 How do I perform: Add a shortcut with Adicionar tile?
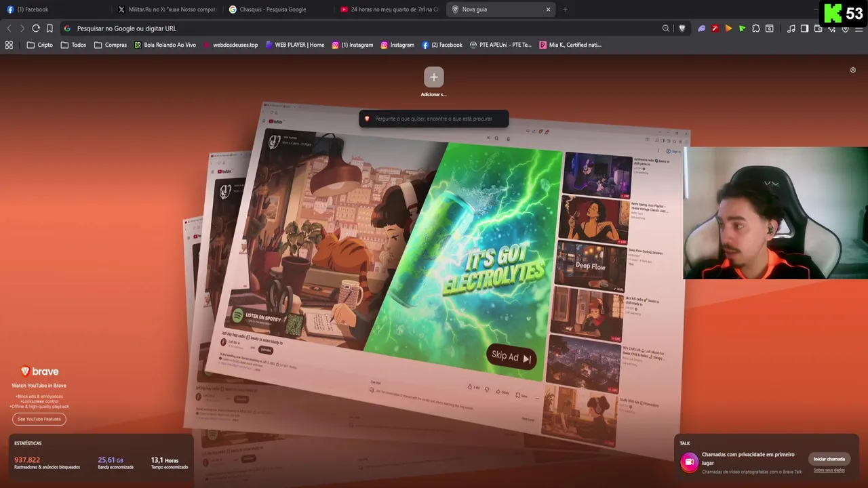point(434,81)
